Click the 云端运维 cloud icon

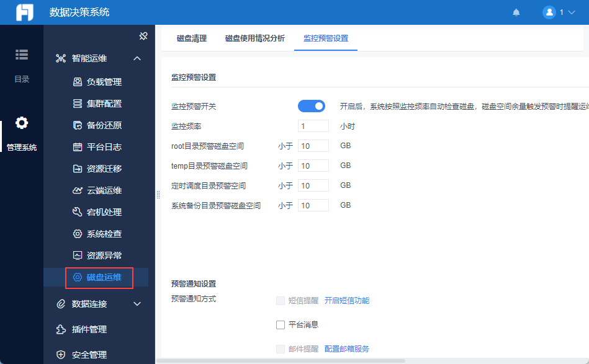click(78, 190)
